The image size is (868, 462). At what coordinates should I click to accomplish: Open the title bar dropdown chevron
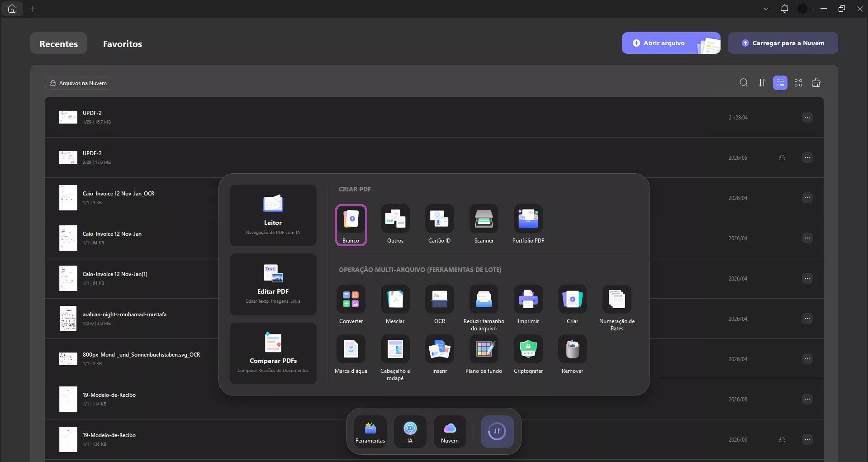[766, 9]
